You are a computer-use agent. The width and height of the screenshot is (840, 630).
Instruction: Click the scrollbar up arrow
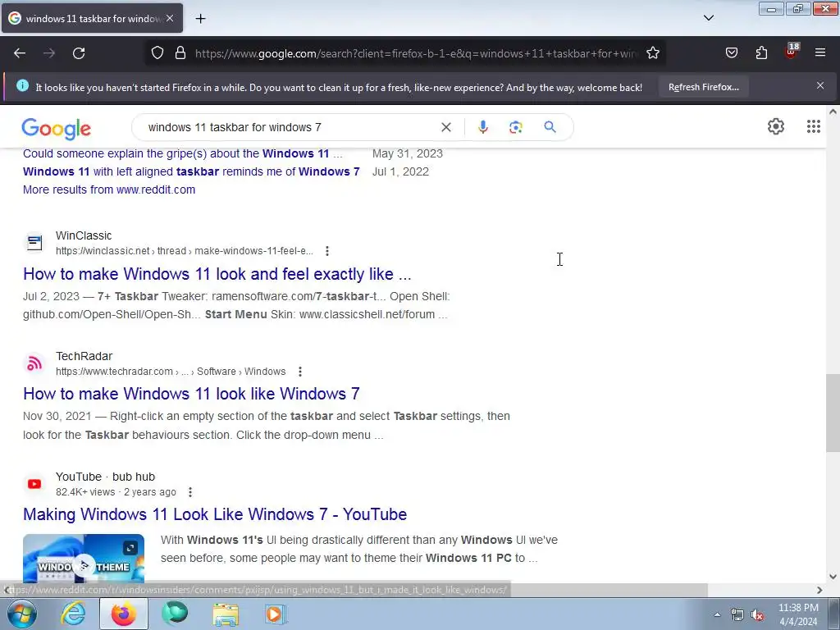833,112
